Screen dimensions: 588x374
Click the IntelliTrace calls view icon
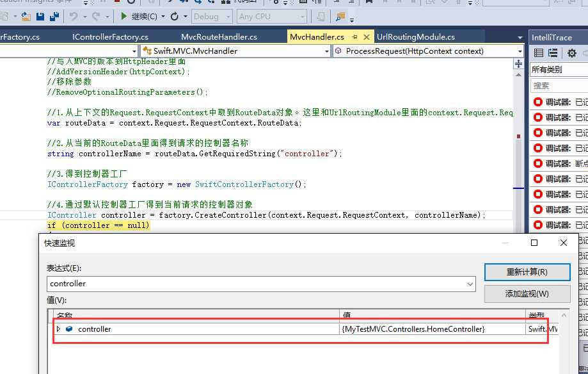click(553, 53)
